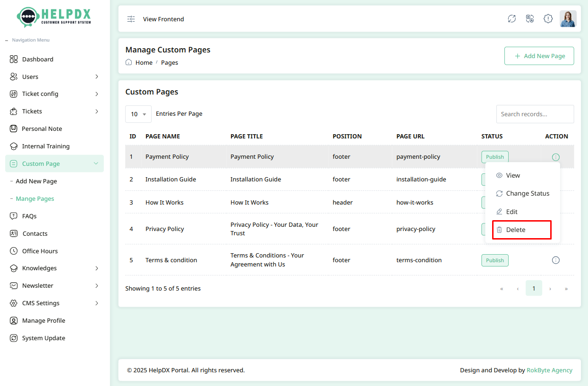Click the privacy-policy URL cell
Image resolution: width=588 pixels, height=386 pixels.
click(416, 229)
